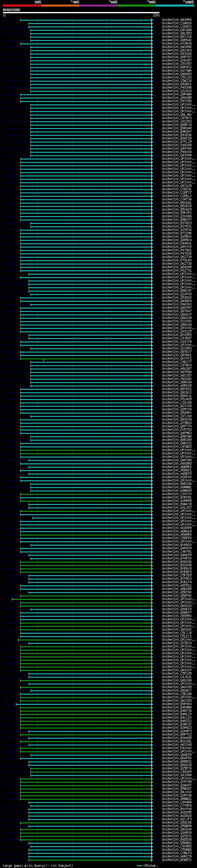Select hit label UniRef100_C1E6X0
The image size is (197, 868).
(176, 26)
